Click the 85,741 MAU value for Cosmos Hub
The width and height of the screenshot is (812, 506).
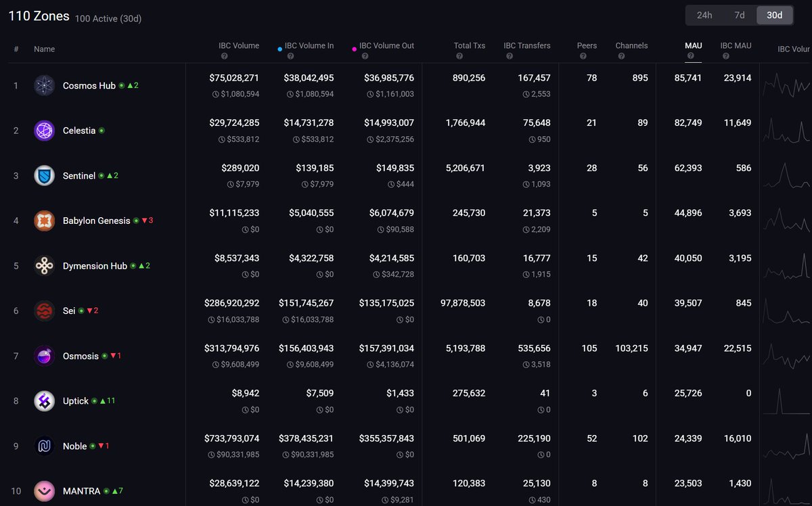point(688,78)
